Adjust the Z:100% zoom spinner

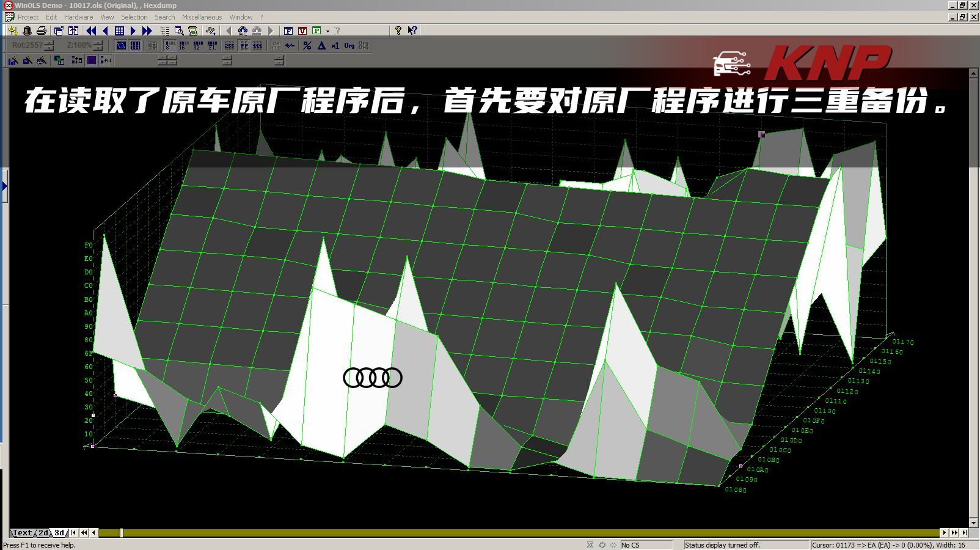98,45
